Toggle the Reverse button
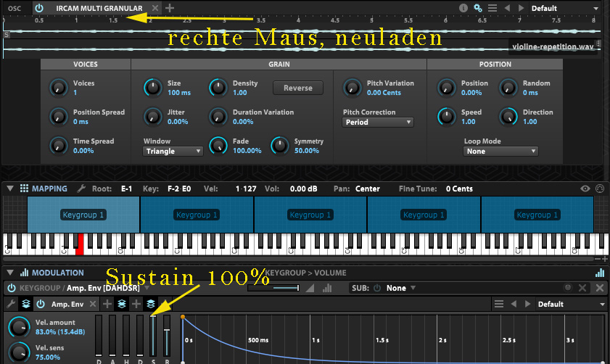This screenshot has width=610, height=364. (298, 88)
